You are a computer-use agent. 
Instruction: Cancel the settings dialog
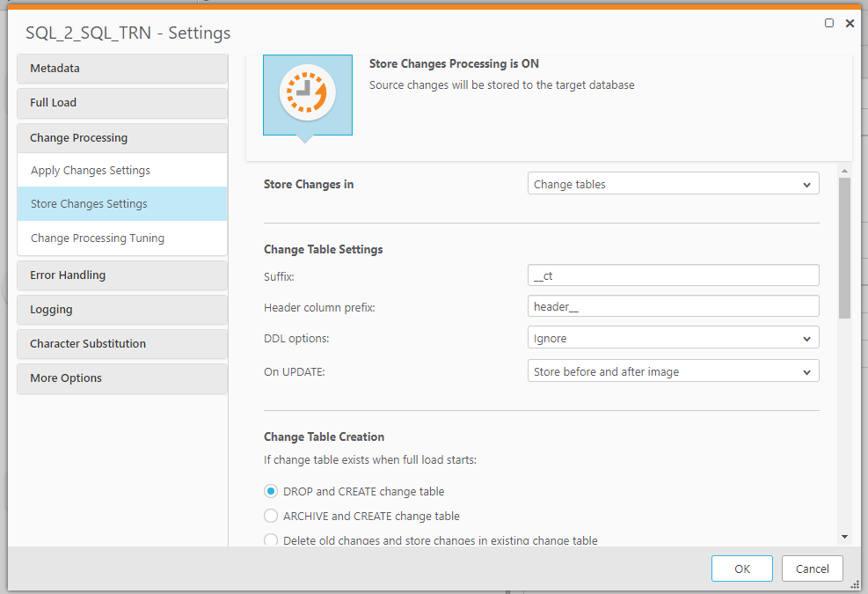(x=812, y=568)
